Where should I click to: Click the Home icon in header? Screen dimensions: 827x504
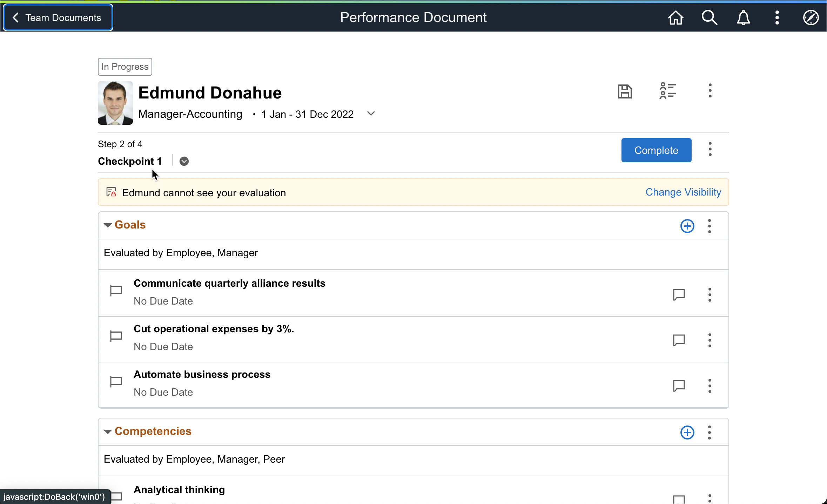[675, 18]
